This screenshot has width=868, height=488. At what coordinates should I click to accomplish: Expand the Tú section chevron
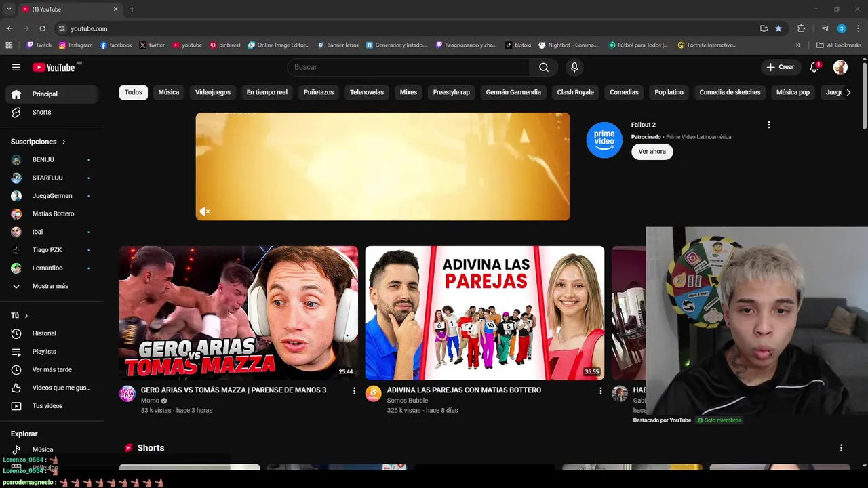26,316
